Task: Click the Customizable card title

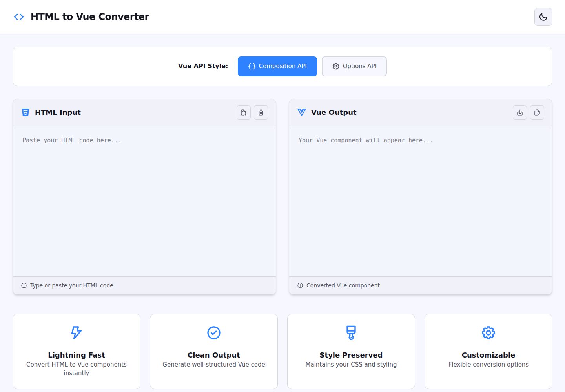Action: [x=488, y=355]
